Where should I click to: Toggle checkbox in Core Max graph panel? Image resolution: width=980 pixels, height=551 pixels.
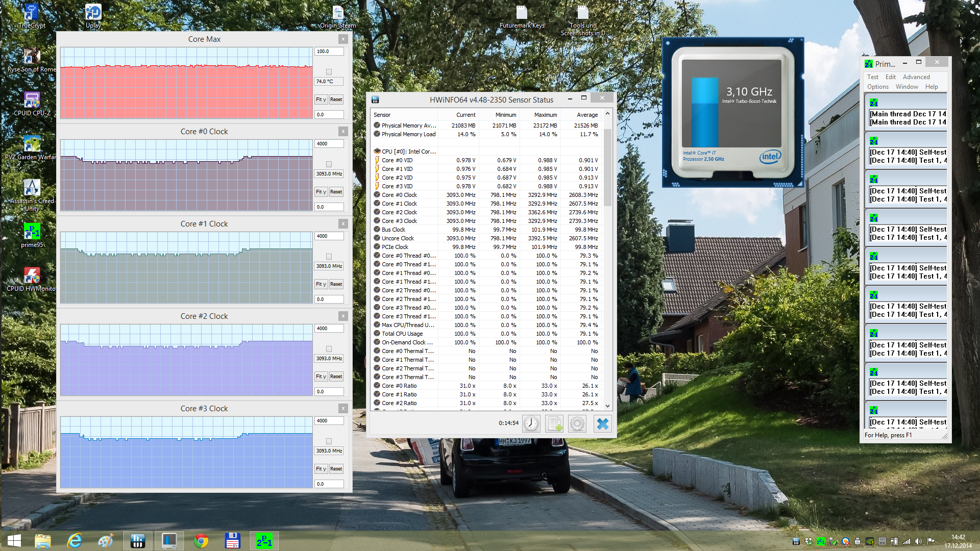pos(329,72)
